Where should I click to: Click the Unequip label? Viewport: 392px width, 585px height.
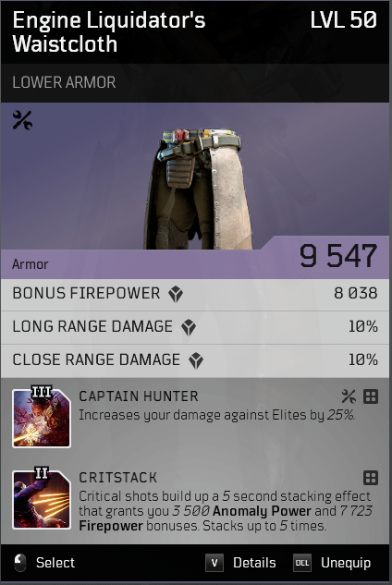(346, 563)
